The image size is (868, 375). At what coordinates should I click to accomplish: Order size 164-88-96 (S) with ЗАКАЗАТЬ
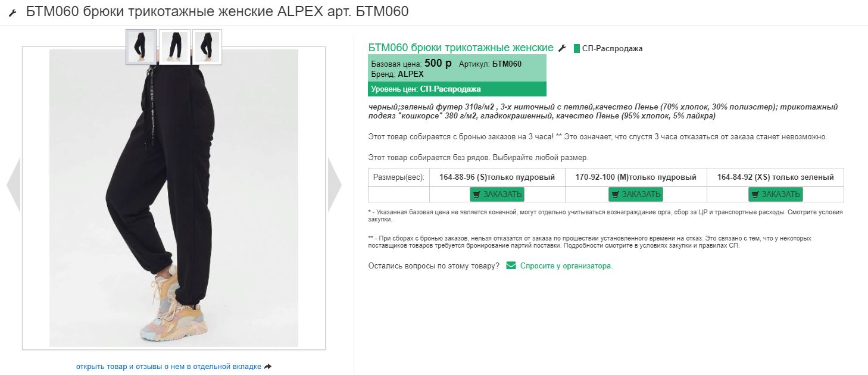pos(497,194)
